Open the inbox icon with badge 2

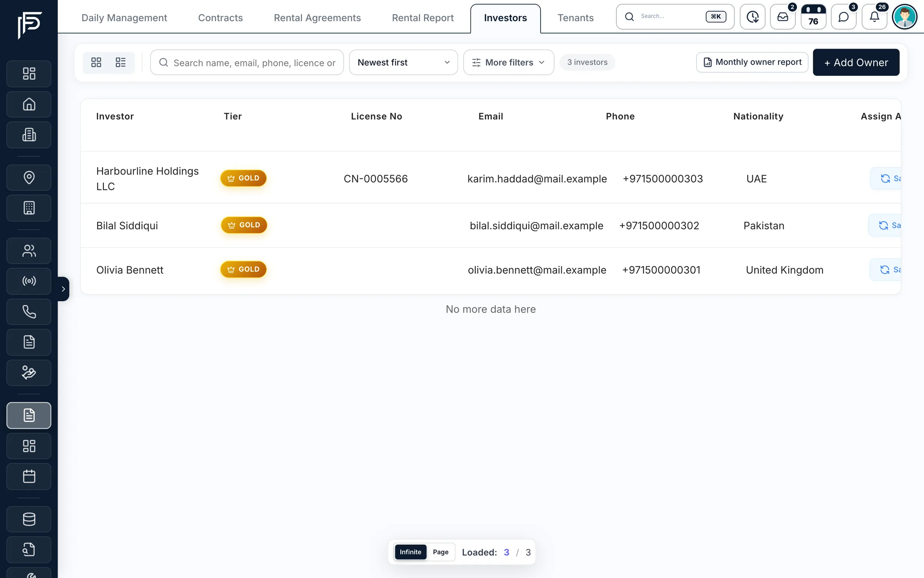783,17
